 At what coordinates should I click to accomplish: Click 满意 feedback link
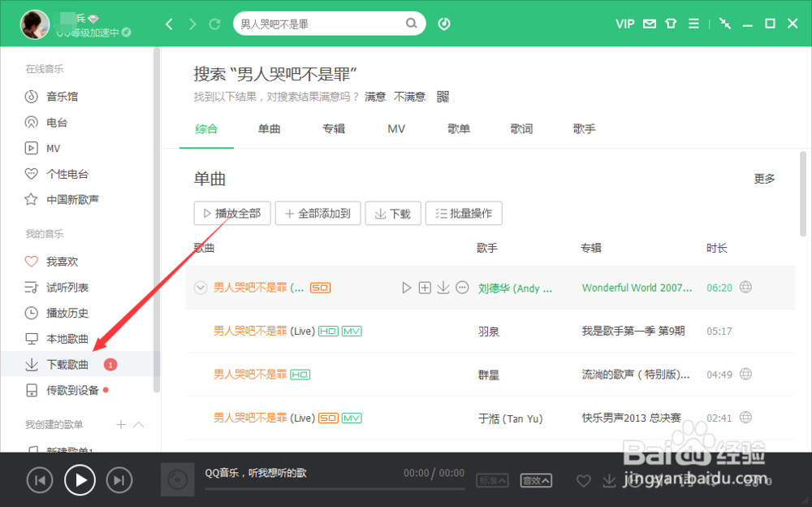coord(375,97)
